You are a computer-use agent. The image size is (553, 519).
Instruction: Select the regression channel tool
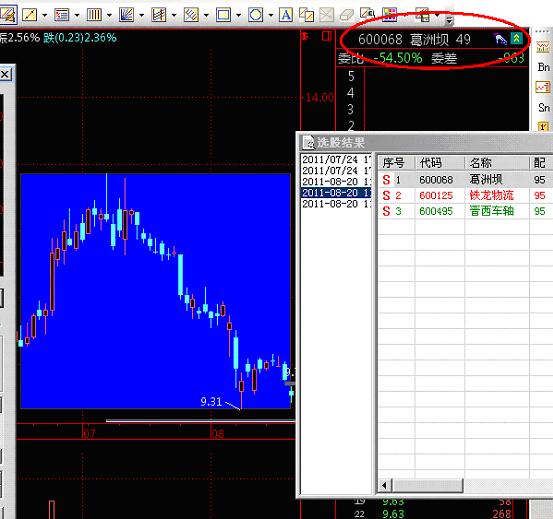(x=159, y=15)
